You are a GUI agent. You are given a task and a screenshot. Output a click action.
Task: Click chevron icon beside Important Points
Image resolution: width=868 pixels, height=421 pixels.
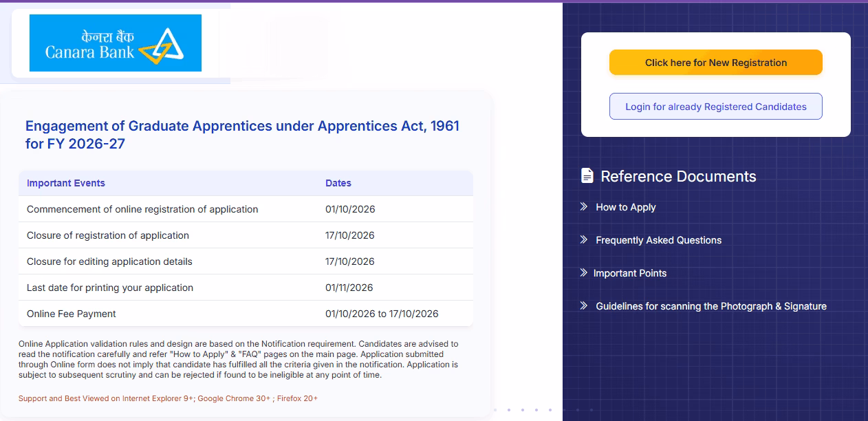tap(583, 272)
